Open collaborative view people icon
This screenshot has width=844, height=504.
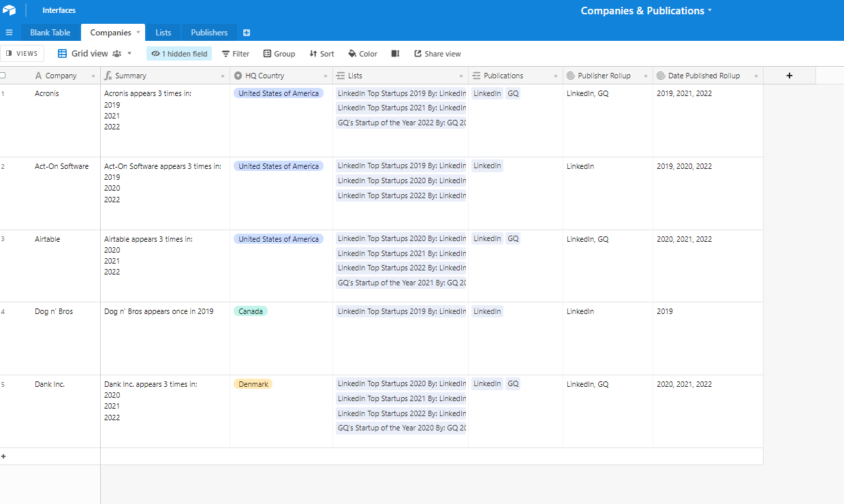pos(116,54)
